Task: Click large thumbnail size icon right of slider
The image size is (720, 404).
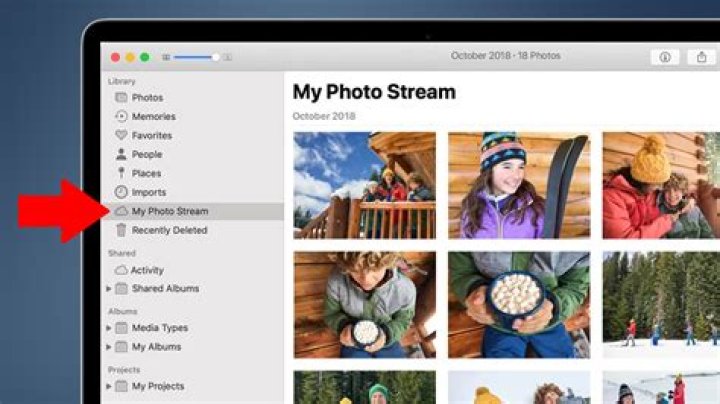Action: [x=227, y=57]
